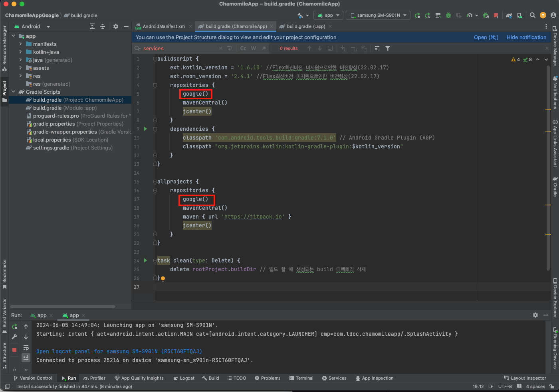Image resolution: width=559 pixels, height=392 pixels.
Task: Click the project tree horizontal scrollbar
Action: [x=63, y=307]
